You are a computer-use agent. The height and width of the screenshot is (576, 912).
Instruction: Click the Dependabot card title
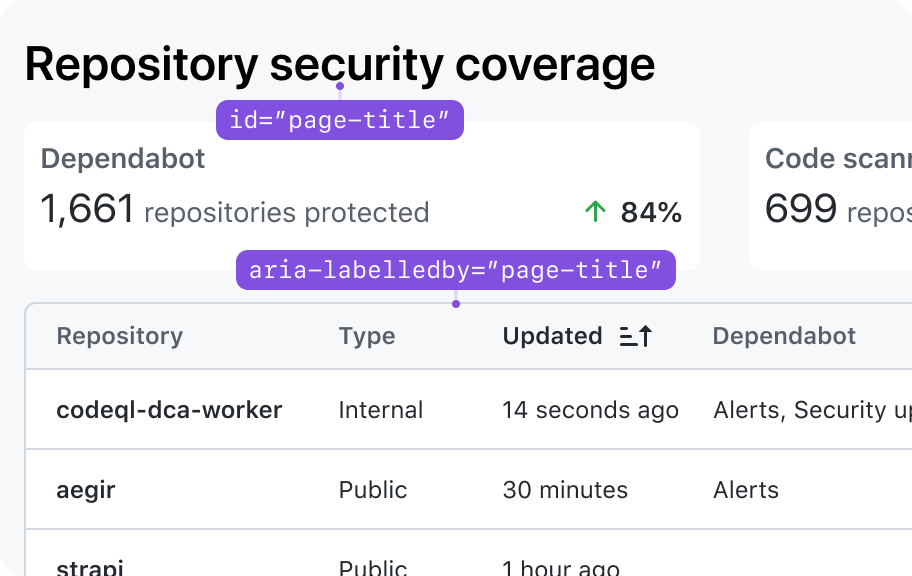(123, 158)
